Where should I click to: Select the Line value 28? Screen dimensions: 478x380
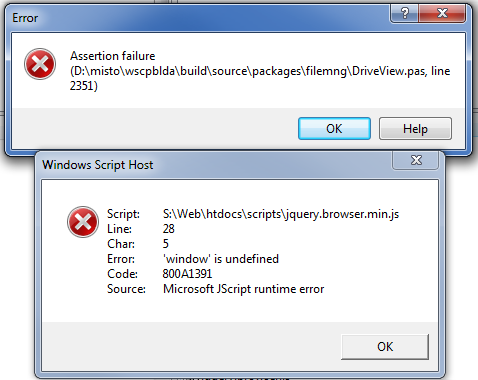[x=169, y=229]
